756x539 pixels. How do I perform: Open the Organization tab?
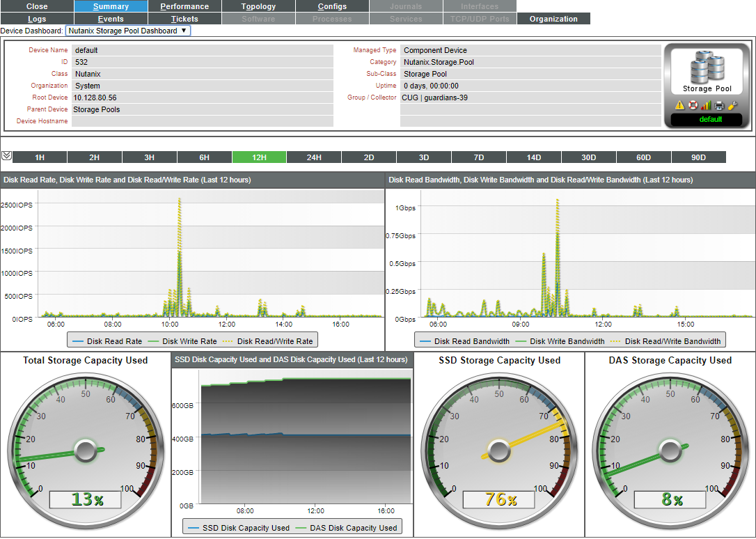[x=553, y=19]
